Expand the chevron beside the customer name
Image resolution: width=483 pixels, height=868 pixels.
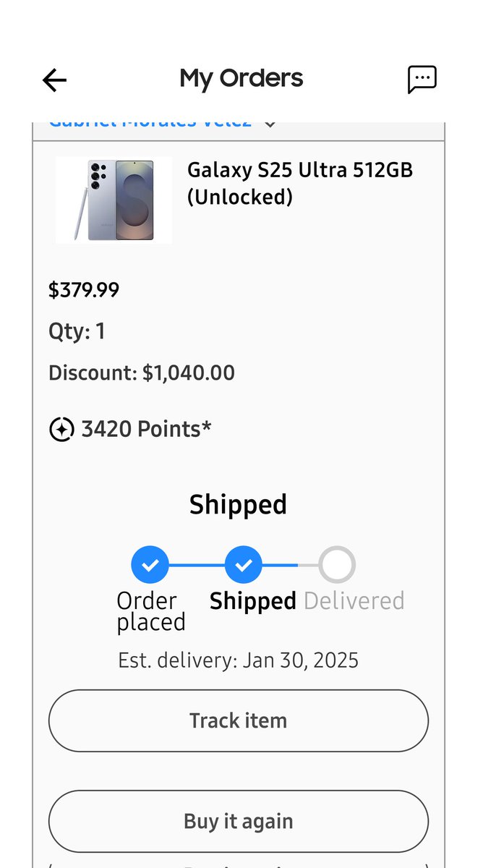tap(270, 123)
